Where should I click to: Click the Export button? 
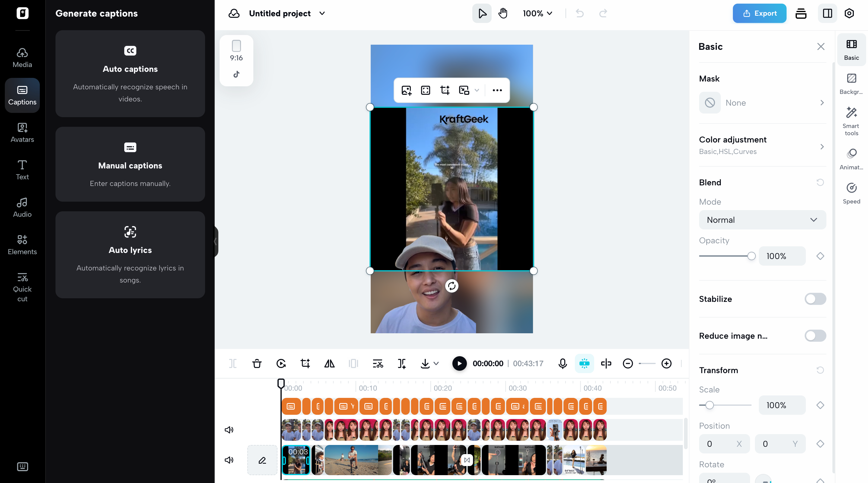coord(759,13)
